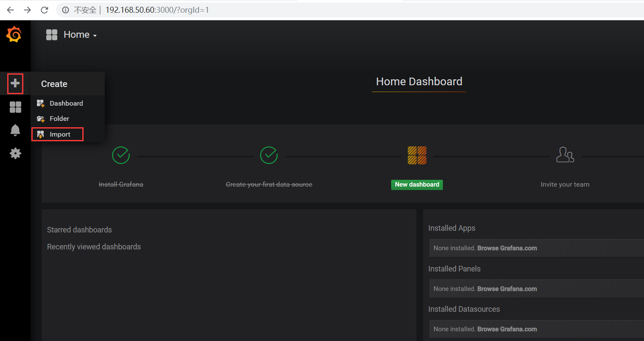This screenshot has width=644, height=341.
Task: Click the browser address bar URL
Action: (x=157, y=10)
